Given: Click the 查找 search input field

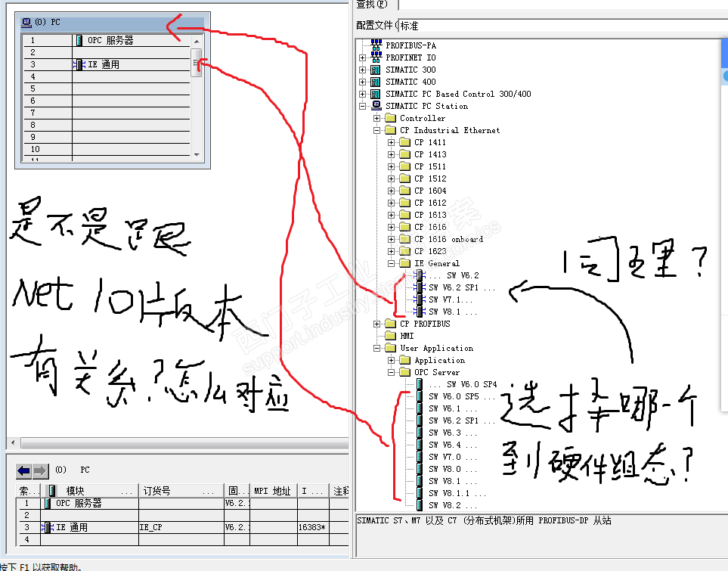Looking at the screenshot, I should [562, 5].
